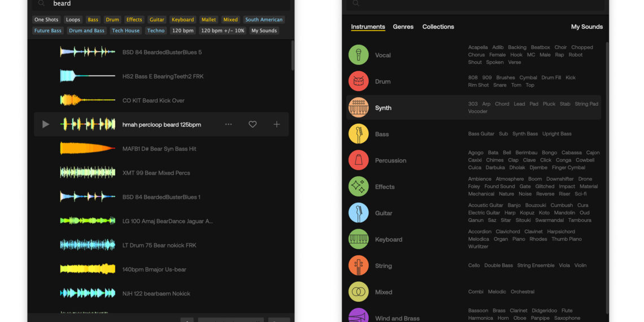Click the Synth keyboard icon
This screenshot has width=644, height=322.
[x=358, y=107]
